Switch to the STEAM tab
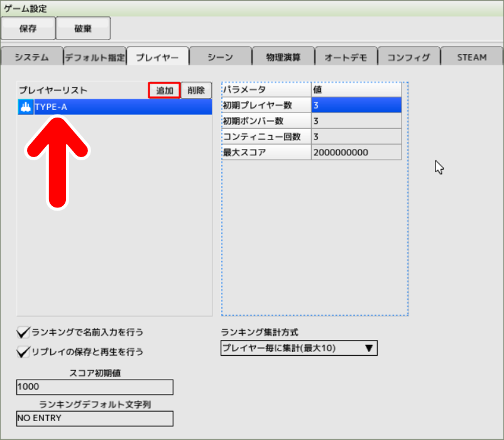Viewport: 504px width, 440px height. coord(471,57)
